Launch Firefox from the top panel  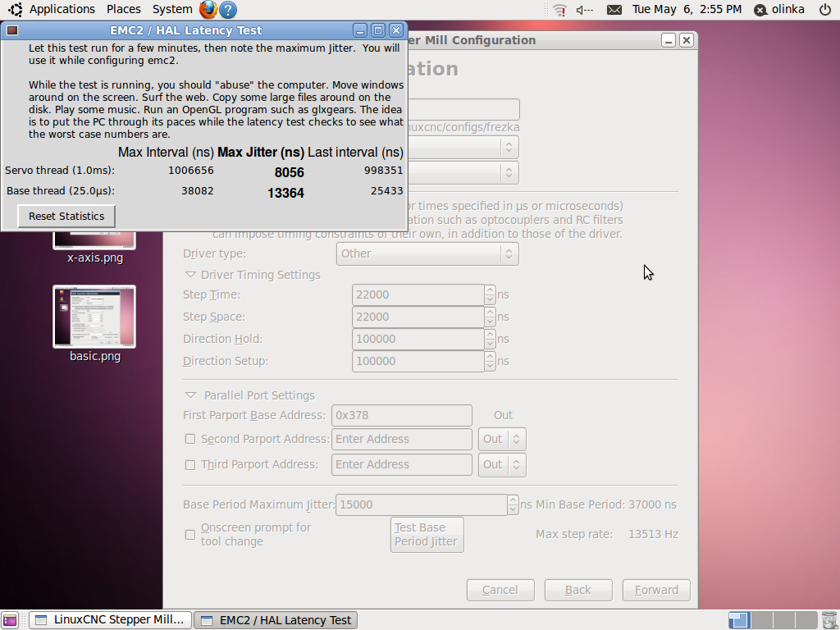tap(208, 10)
